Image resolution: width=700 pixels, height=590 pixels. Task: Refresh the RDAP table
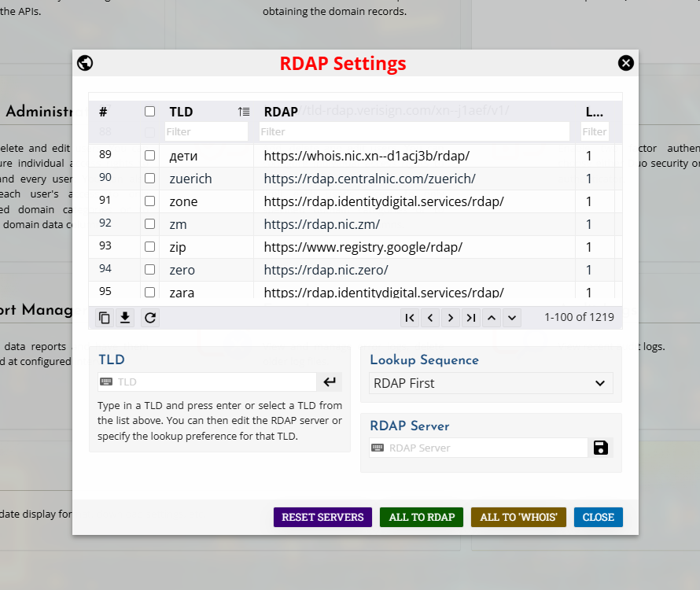click(x=150, y=318)
